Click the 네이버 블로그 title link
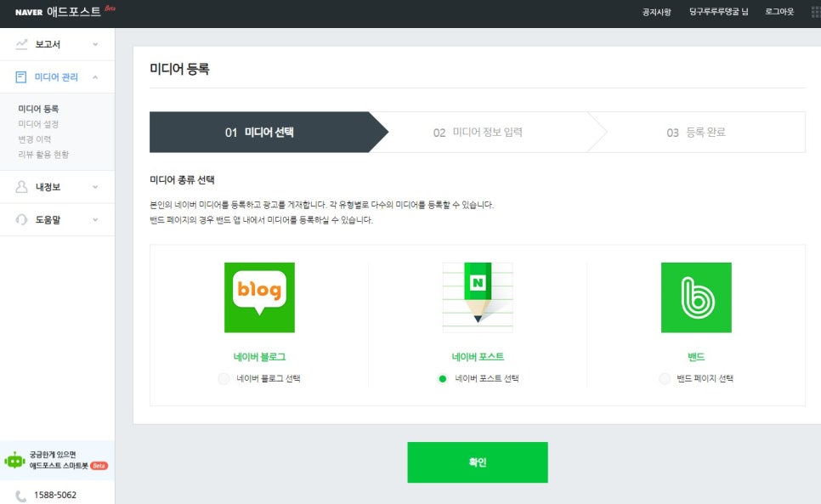This screenshot has width=821, height=504. tap(260, 357)
